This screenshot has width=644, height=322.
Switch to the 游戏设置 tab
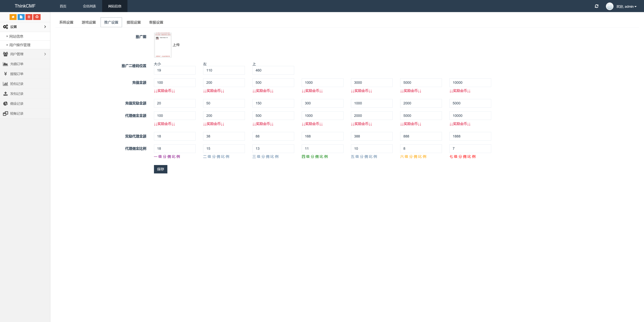89,22
